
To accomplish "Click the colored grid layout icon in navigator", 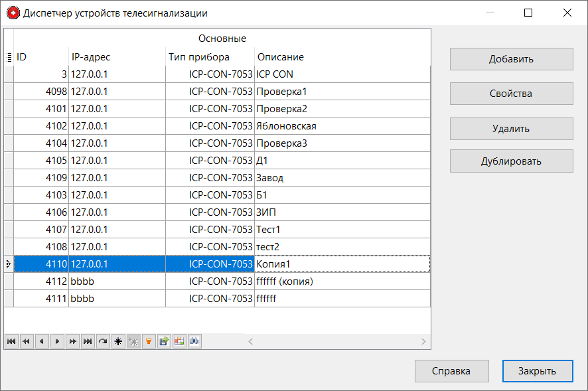I will coord(179,341).
